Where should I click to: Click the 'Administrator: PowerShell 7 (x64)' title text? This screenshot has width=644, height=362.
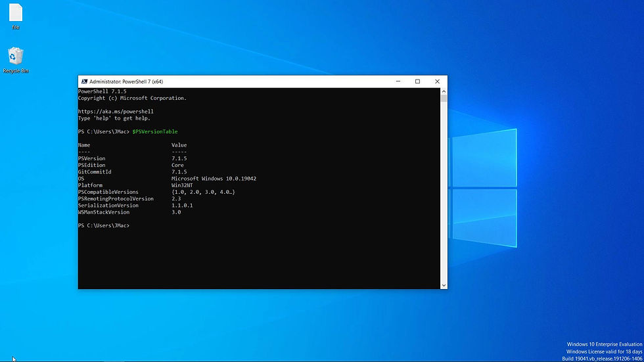click(x=126, y=81)
